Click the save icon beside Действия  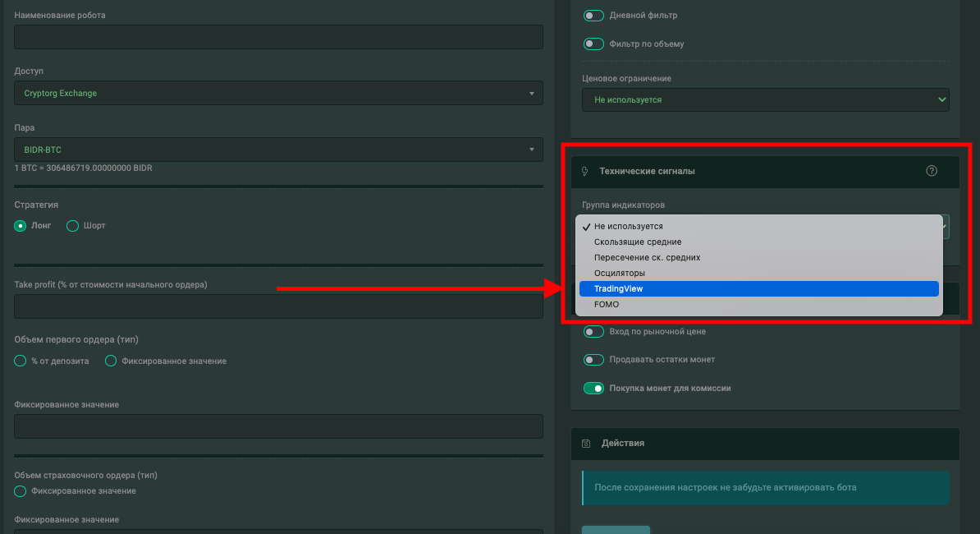pyautogui.click(x=585, y=444)
